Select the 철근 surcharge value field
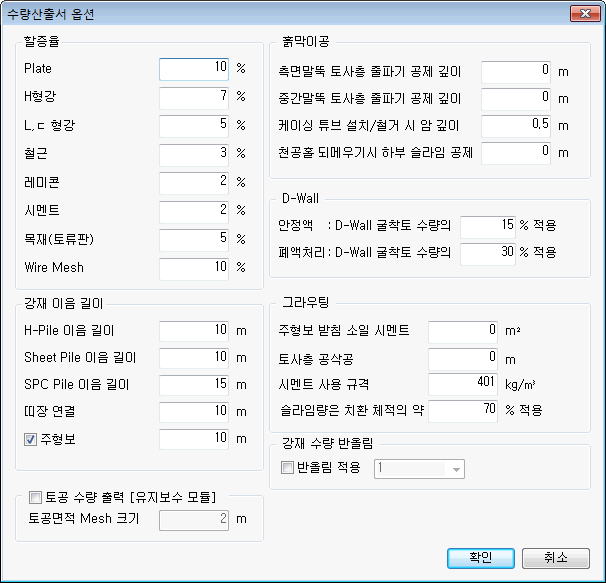The height and width of the screenshot is (583, 606). click(194, 154)
